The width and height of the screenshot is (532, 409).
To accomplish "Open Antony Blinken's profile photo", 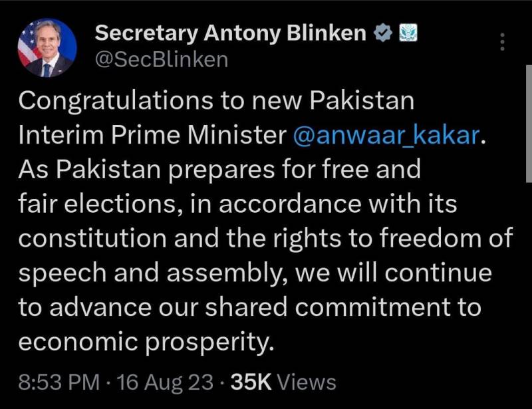I will [47, 48].
